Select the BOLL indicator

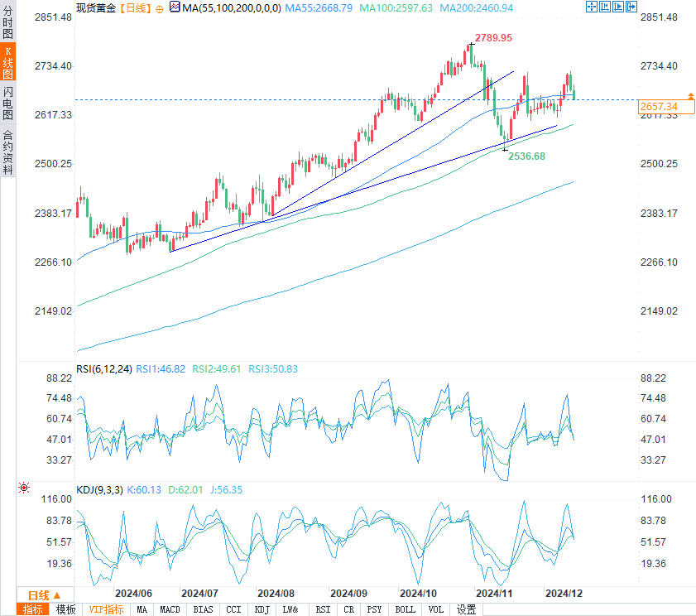tap(406, 609)
